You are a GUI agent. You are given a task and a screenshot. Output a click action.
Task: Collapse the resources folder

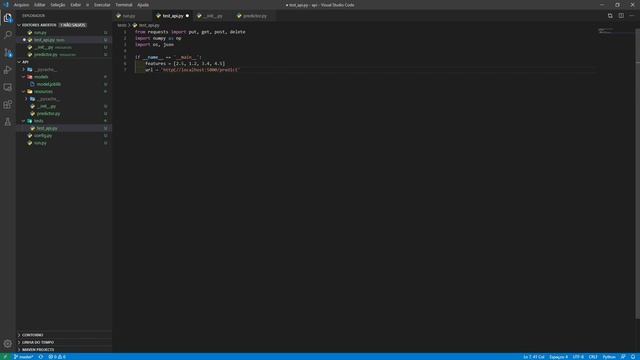click(x=24, y=91)
